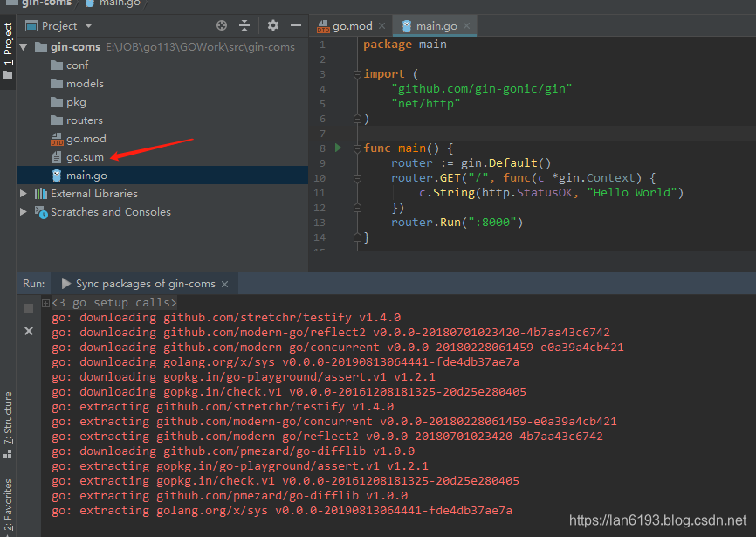Click the "net/http" import string
The image size is (756, 537).
(426, 104)
